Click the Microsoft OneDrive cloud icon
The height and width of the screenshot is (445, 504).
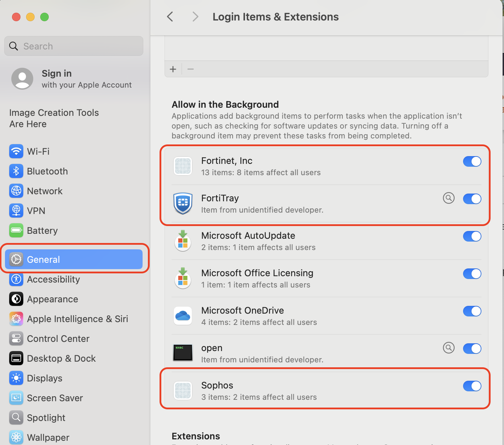point(183,315)
